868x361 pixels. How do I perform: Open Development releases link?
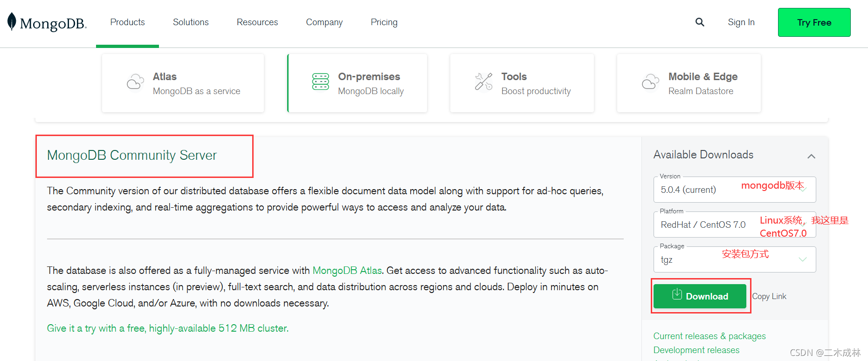696,350
